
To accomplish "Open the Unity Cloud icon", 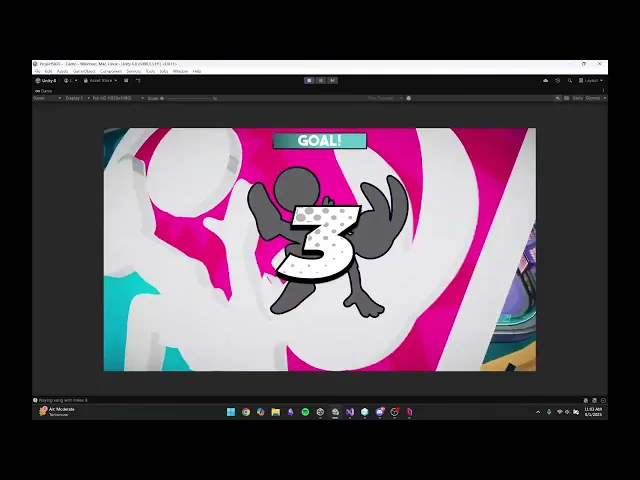I will (x=546, y=81).
